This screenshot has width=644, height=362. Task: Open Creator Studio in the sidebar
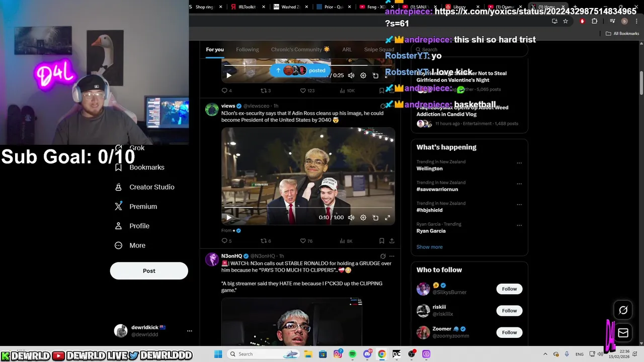145,187
